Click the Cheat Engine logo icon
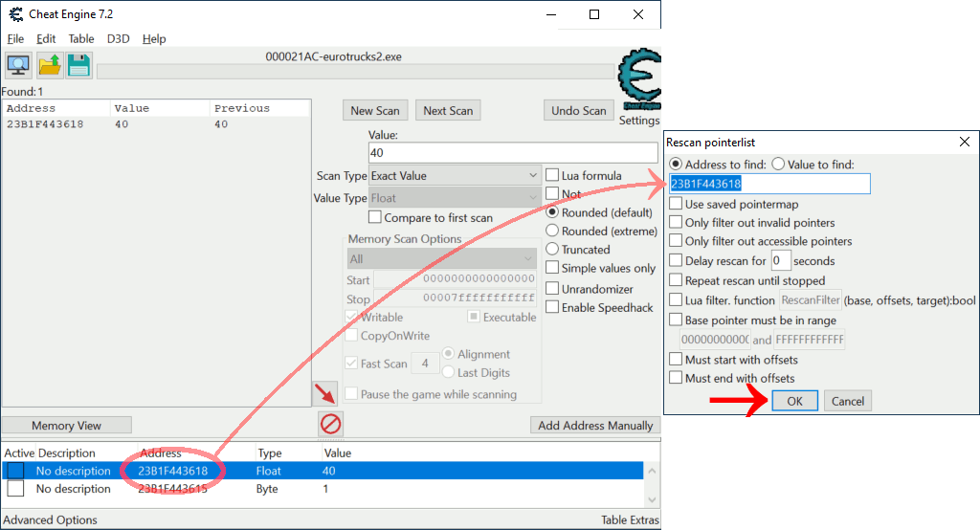Screen dimensions: 980x530 click(639, 79)
